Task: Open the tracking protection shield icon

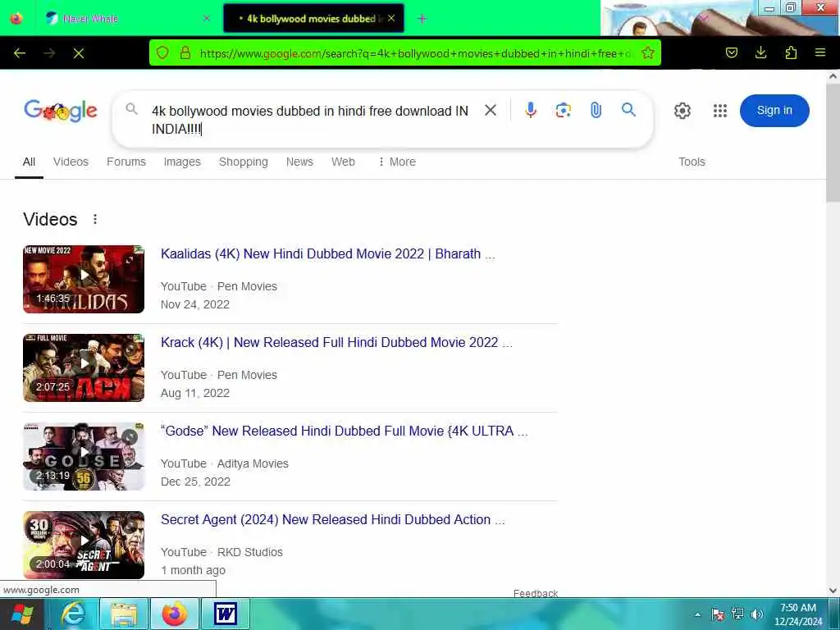Action: click(x=162, y=53)
